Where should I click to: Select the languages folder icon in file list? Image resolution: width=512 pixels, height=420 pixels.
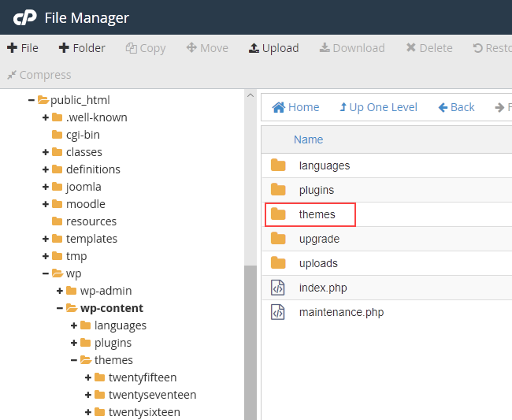tap(278, 165)
